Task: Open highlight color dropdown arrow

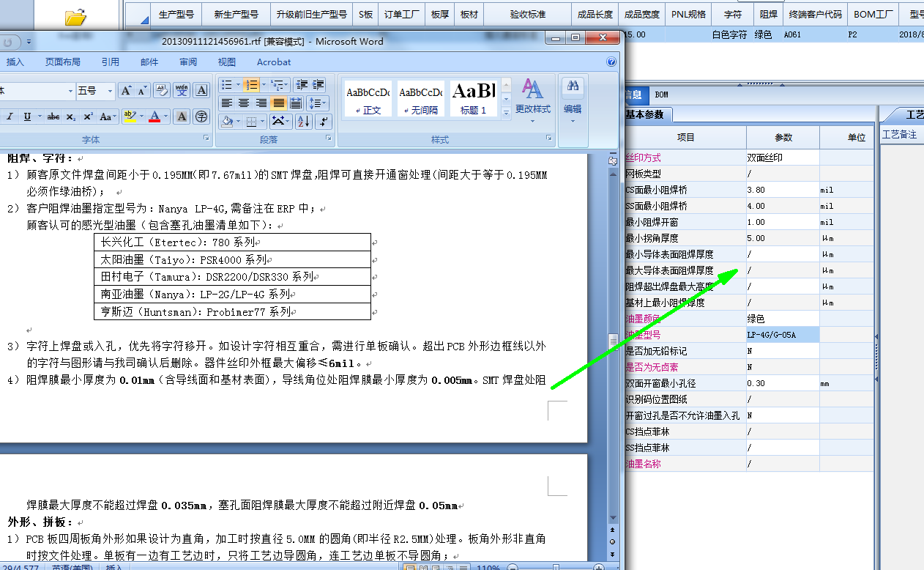Action: (x=141, y=116)
